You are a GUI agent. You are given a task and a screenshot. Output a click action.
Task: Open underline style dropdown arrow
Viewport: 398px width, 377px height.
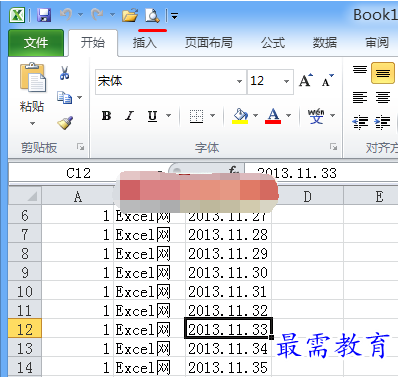169,116
